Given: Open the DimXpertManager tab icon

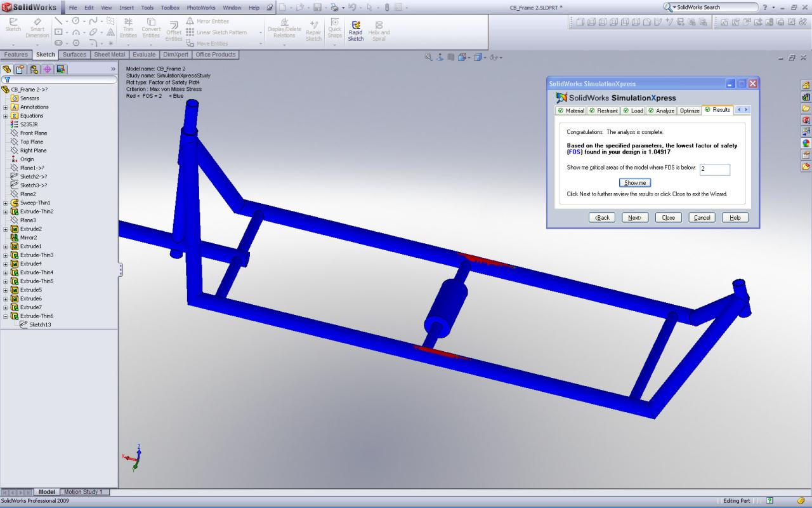Looking at the screenshot, I should 48,69.
